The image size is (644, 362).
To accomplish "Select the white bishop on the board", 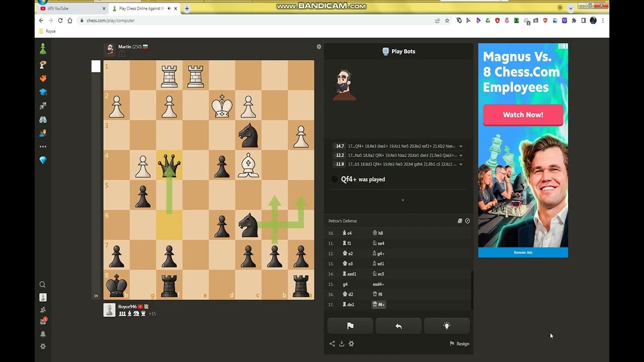I will 248,166.
